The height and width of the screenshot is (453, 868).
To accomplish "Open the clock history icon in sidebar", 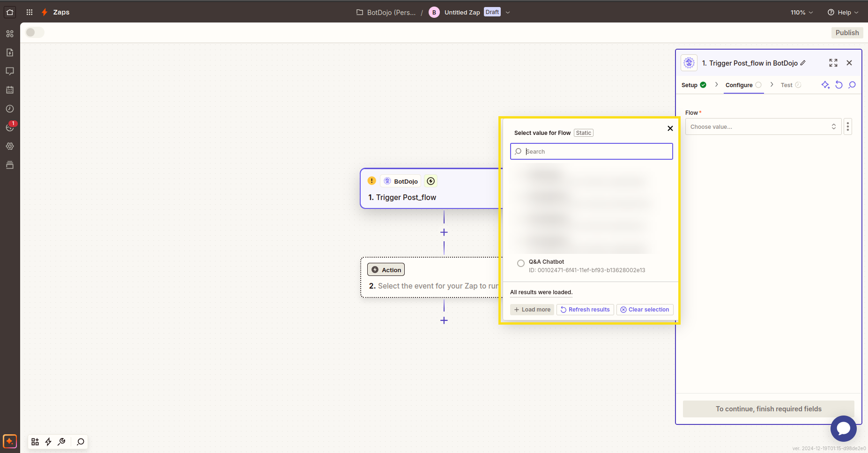I will (10, 109).
